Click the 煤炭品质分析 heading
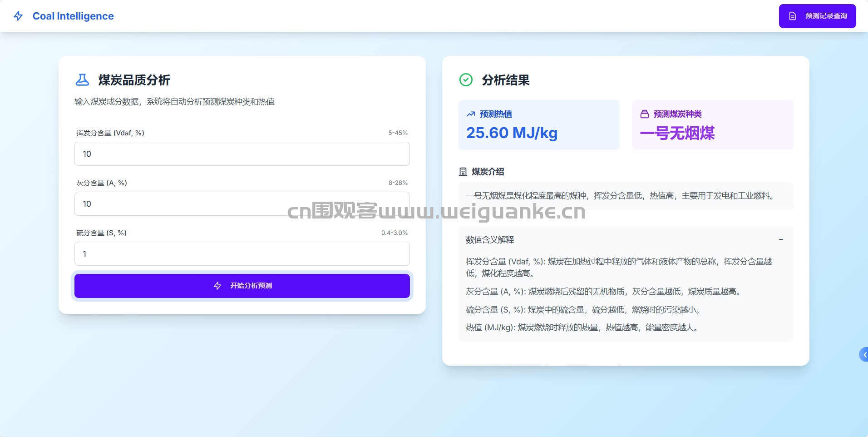The width and height of the screenshot is (868, 437). [134, 80]
